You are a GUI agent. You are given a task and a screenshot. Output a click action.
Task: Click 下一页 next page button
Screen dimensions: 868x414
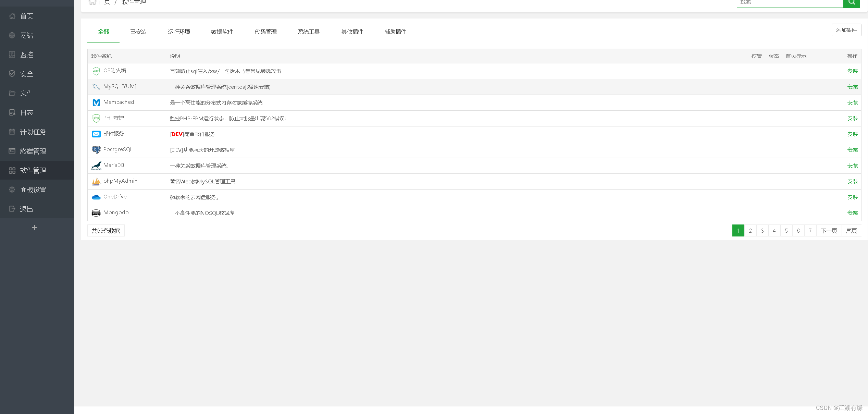pyautogui.click(x=829, y=231)
